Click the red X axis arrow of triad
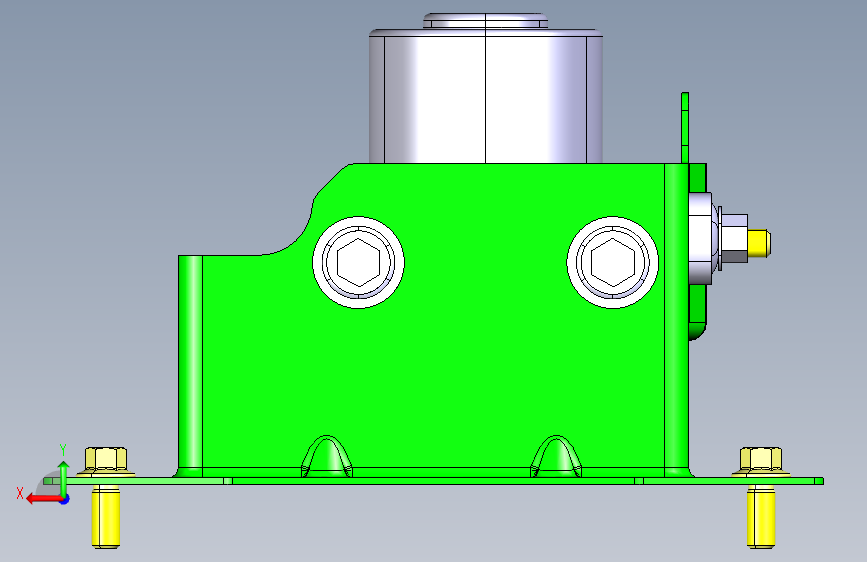The height and width of the screenshot is (562, 867). [x=43, y=499]
